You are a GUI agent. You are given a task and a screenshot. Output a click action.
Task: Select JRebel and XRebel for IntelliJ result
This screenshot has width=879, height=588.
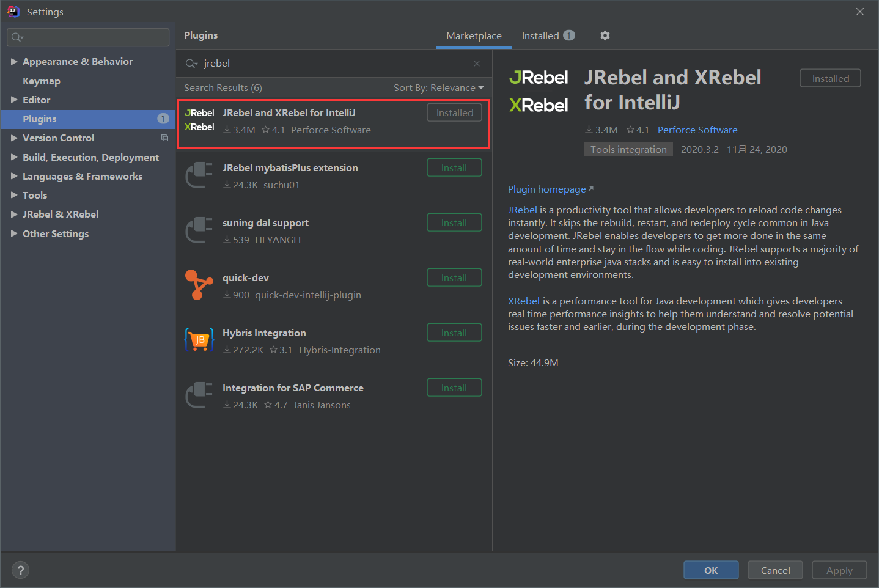(x=333, y=123)
